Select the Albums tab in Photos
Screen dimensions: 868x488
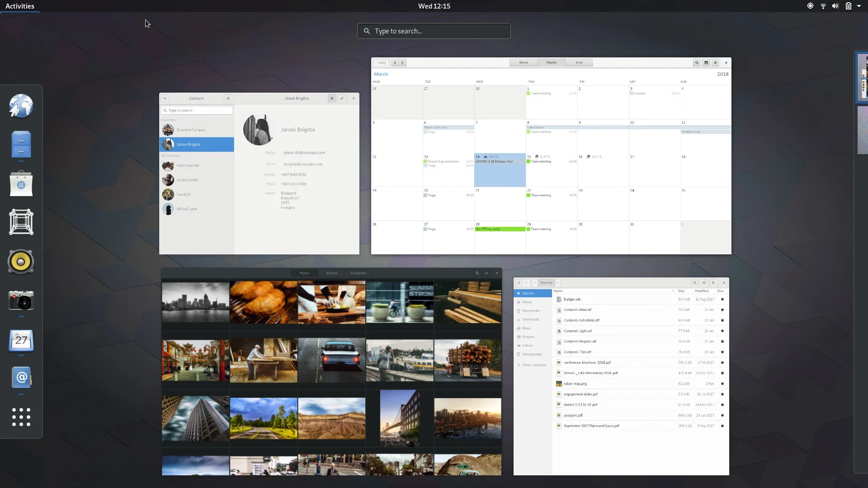pos(331,273)
